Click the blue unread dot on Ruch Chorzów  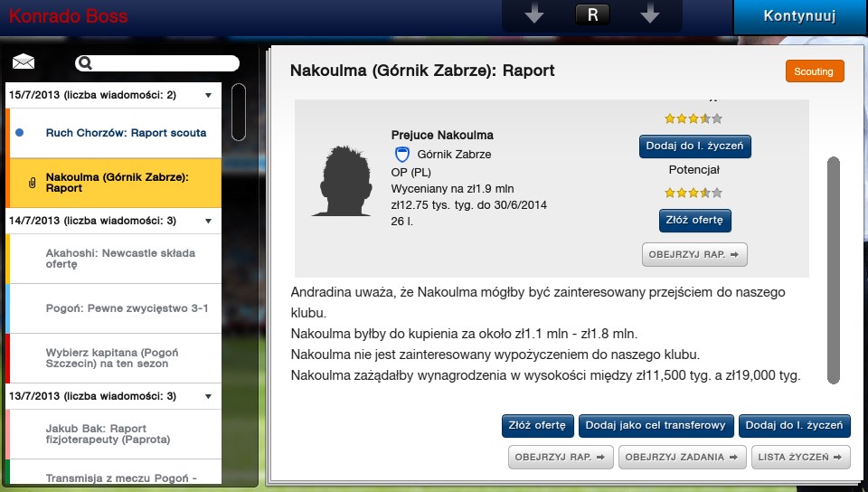tap(20, 133)
